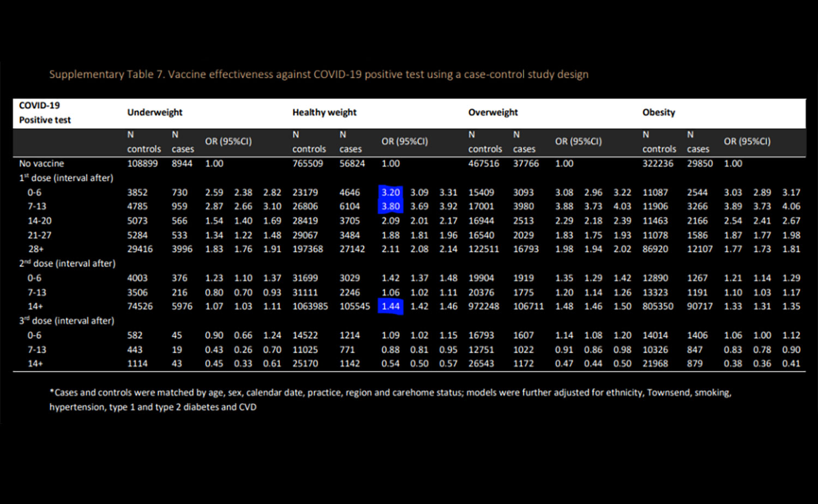This screenshot has width=818, height=504.
Task: Select the 56824 healthy weight cases value
Action: coord(352,163)
